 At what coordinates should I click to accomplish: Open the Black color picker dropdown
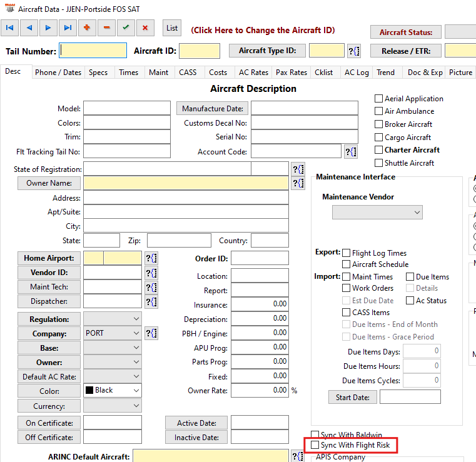(113, 390)
